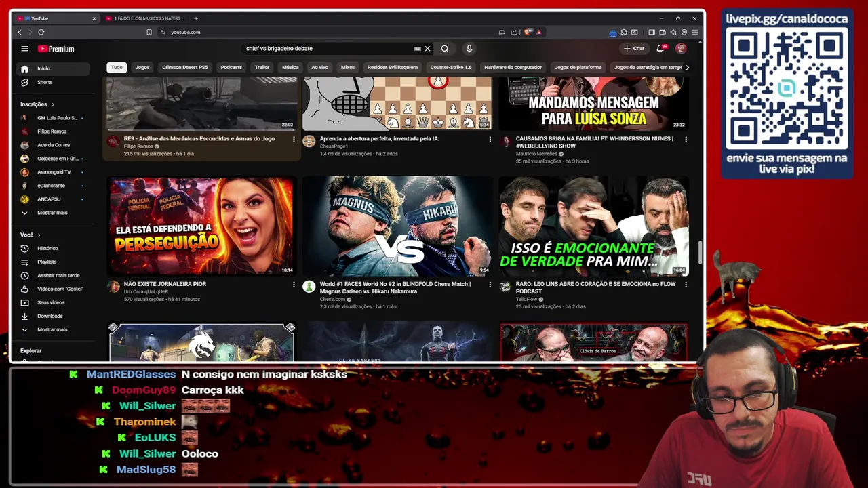Switch to the Elon Musk X 25 Haters tab
This screenshot has width=868, height=488.
pos(144,18)
